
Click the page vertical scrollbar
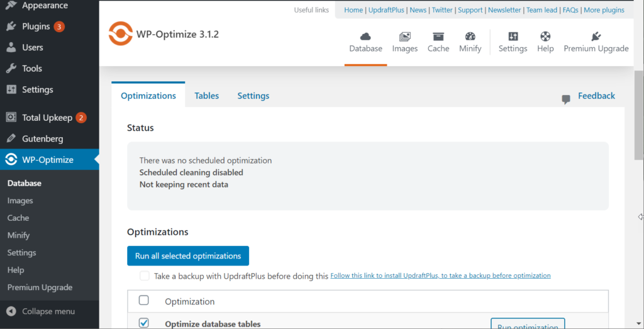(x=638, y=120)
